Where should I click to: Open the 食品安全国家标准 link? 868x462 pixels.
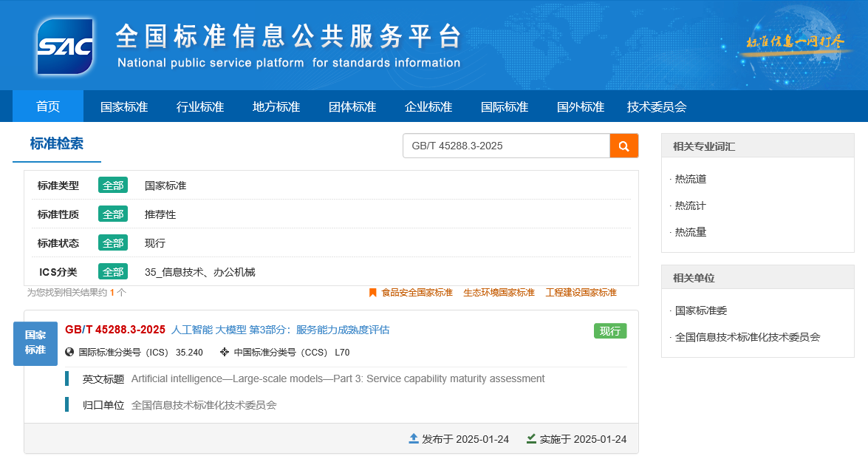[417, 293]
